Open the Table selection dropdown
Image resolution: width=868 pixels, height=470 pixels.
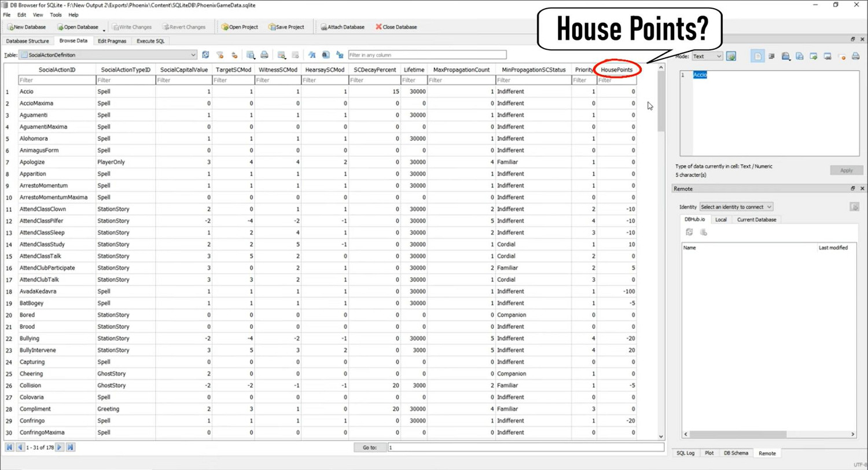coord(108,55)
